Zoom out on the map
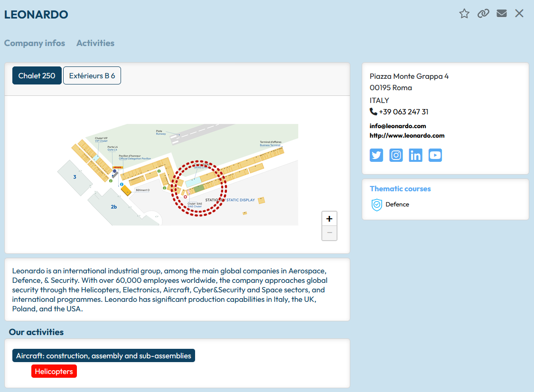Screen dimensions: 534x392 [329, 233]
